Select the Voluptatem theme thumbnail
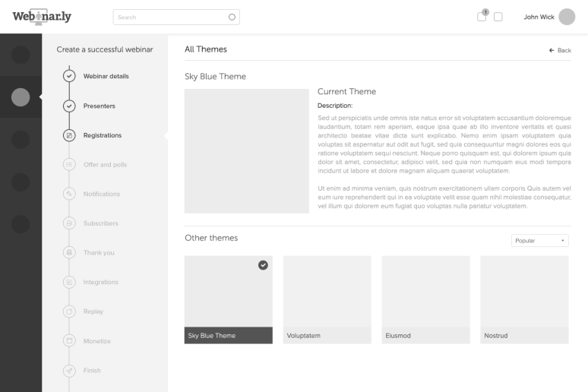The image size is (588, 392). pos(327,292)
